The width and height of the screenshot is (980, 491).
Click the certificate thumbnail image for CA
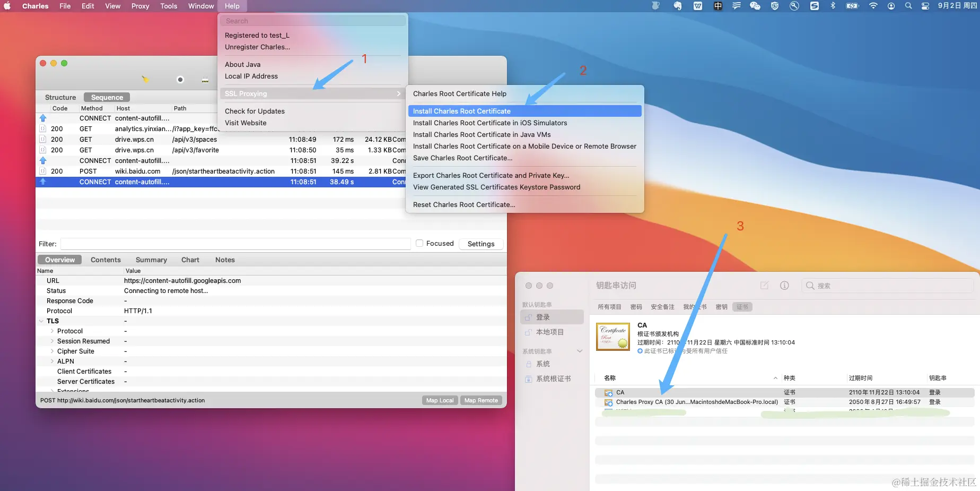[x=613, y=337]
